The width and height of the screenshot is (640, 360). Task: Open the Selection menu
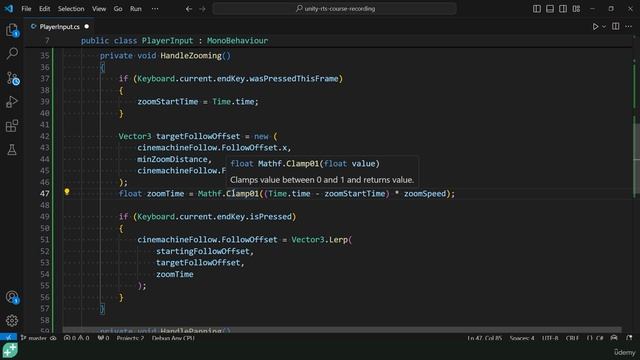coord(71,9)
